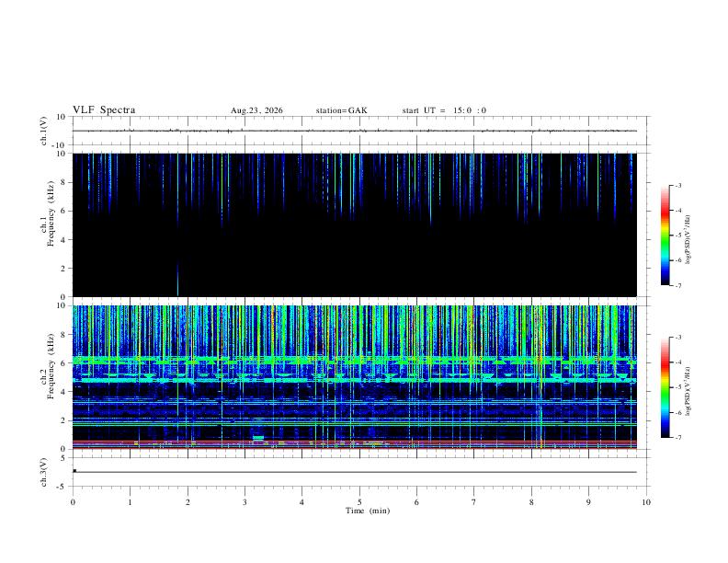
Task: Click the ch.2 color scale bar
Action: (x=665, y=387)
